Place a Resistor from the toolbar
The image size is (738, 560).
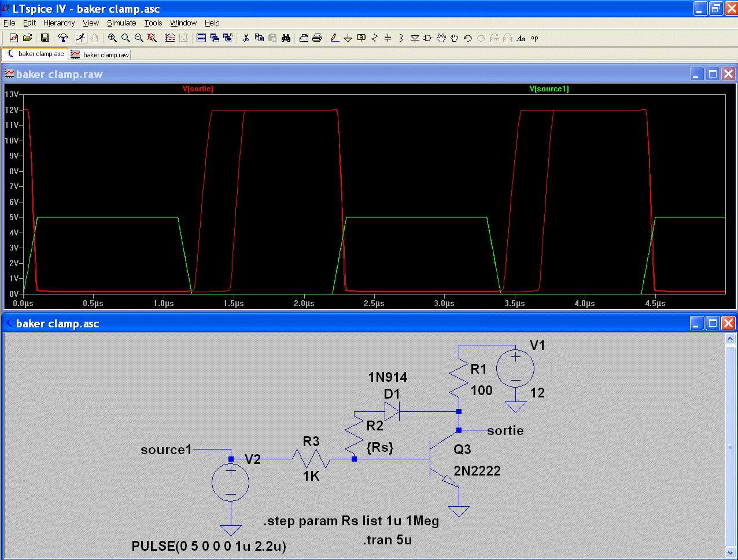tap(375, 38)
